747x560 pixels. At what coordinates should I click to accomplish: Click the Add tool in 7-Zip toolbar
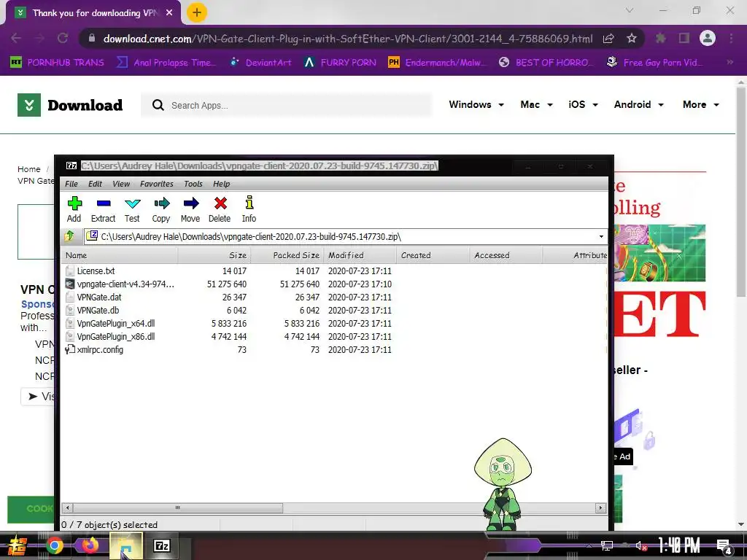(74, 209)
